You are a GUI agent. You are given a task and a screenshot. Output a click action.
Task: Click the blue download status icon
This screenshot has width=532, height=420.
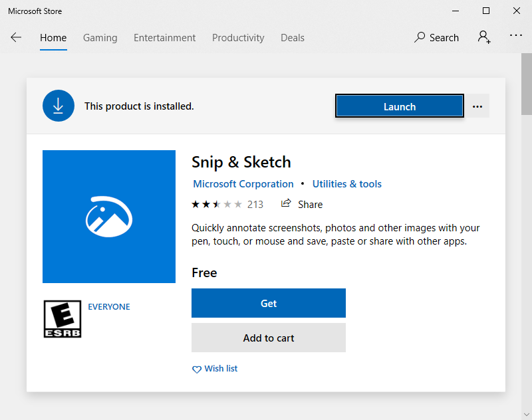coord(59,106)
